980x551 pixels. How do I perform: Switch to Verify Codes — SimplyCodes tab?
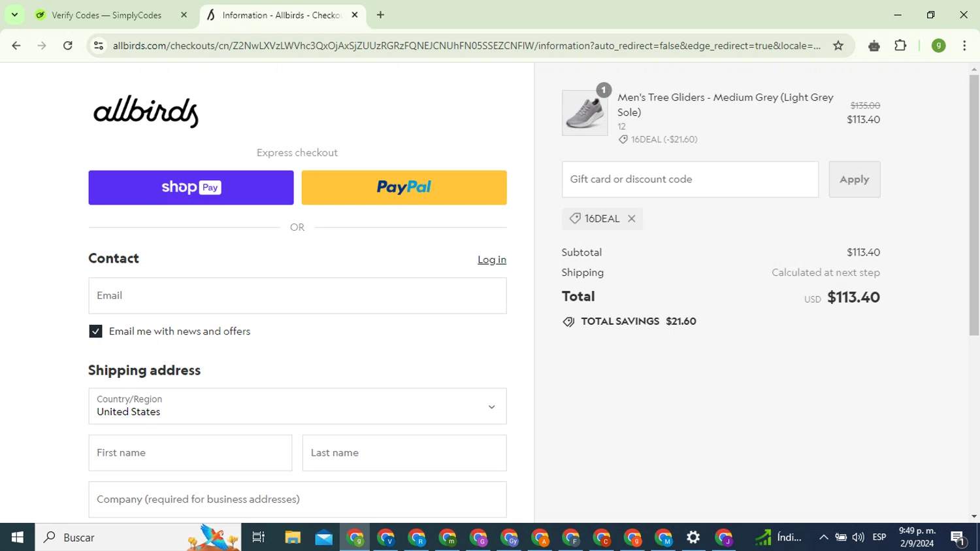tap(112, 15)
